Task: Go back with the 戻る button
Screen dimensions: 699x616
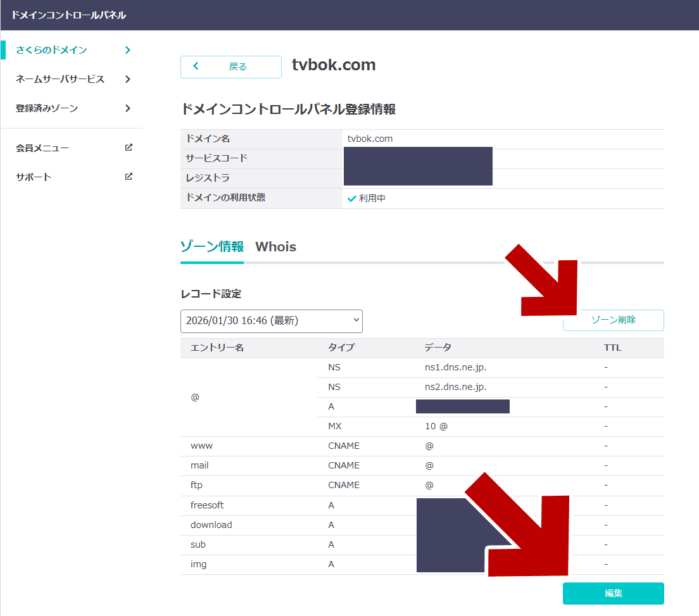Action: point(231,66)
